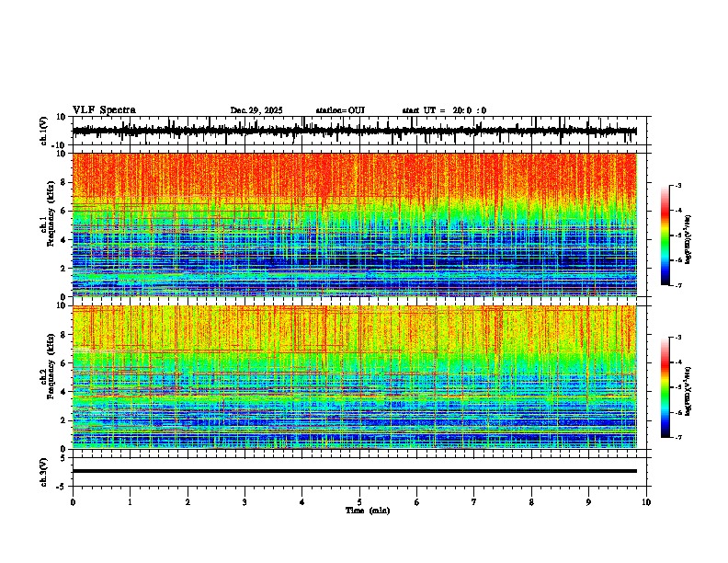The image size is (728, 563).
Task: Click the "station=OUI" header label
Action: click(x=340, y=110)
